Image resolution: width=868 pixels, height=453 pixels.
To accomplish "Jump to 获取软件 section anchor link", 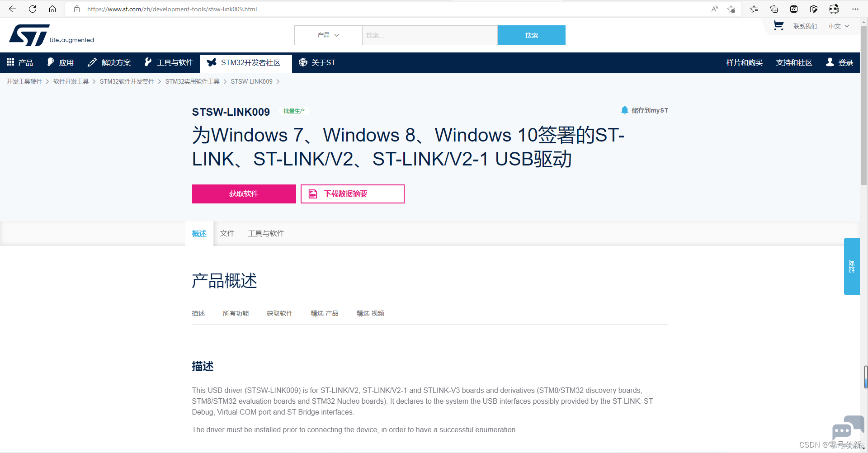I will [x=279, y=313].
